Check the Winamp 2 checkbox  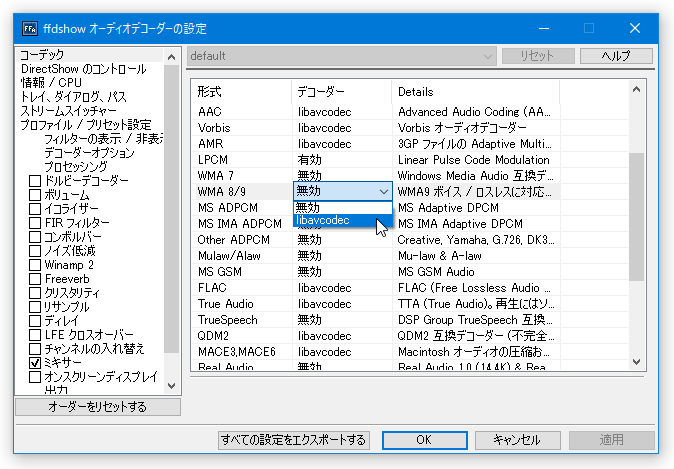click(x=35, y=265)
